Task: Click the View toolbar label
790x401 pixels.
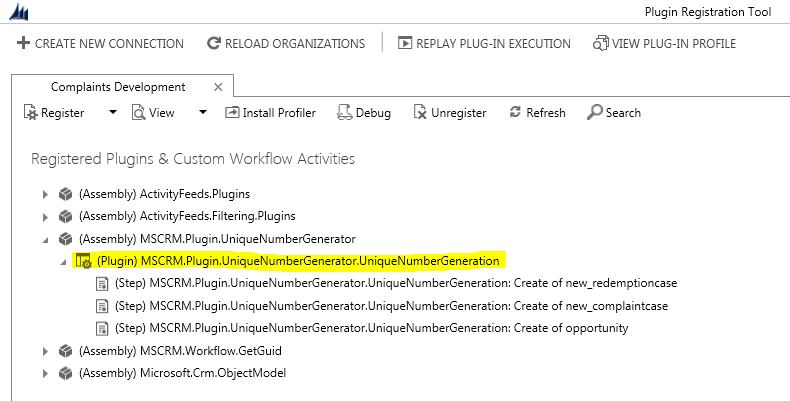Action: pos(162,113)
